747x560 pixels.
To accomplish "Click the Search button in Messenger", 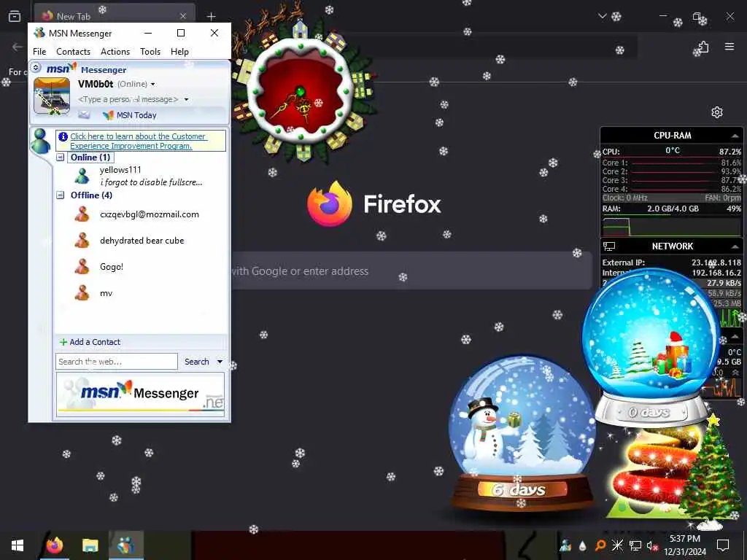I will tap(197, 362).
